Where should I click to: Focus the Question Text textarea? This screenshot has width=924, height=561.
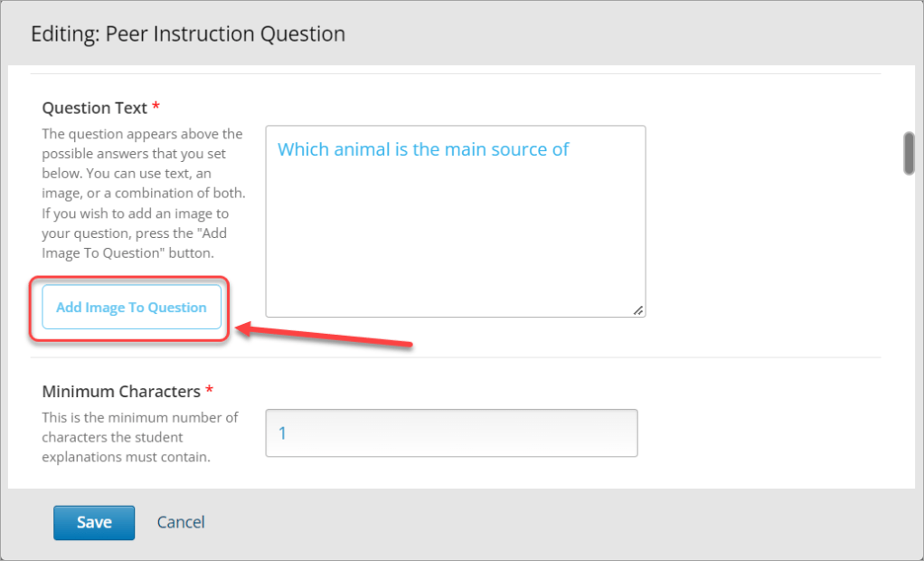[x=455, y=235]
